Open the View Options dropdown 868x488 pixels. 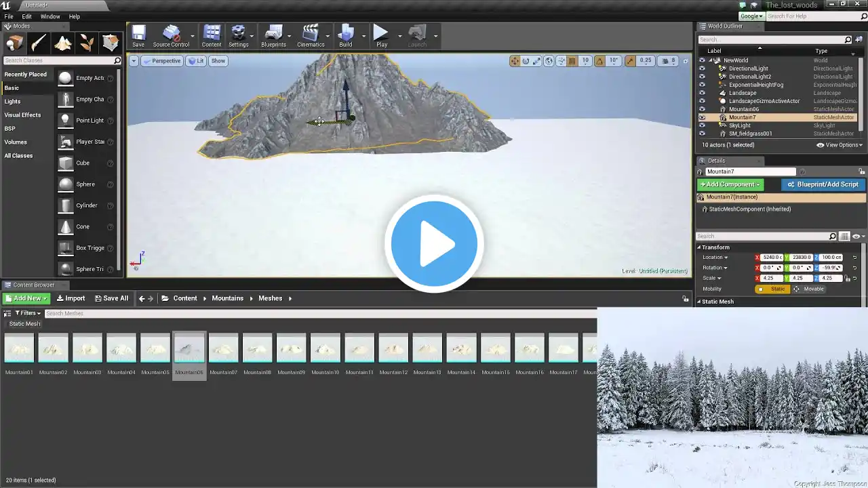click(840, 145)
